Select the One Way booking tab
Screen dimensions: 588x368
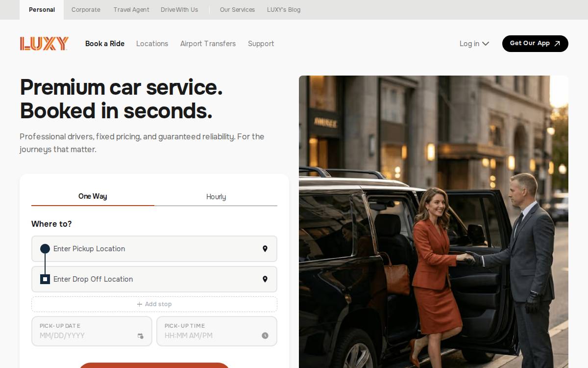click(x=93, y=196)
